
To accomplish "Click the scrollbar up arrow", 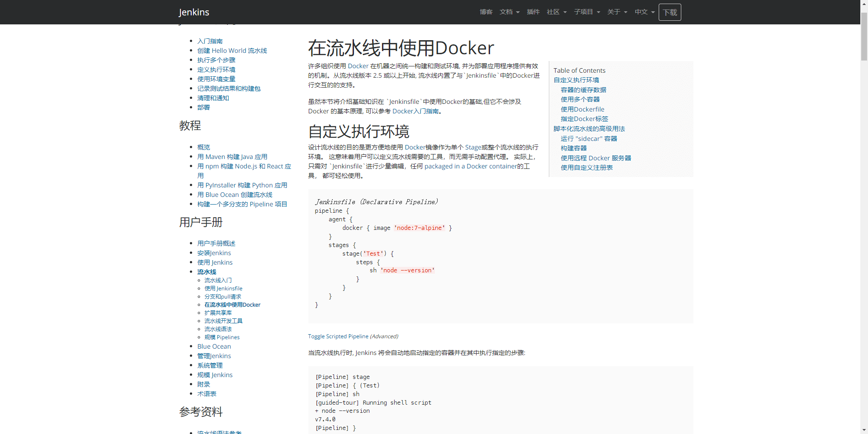I will [864, 4].
